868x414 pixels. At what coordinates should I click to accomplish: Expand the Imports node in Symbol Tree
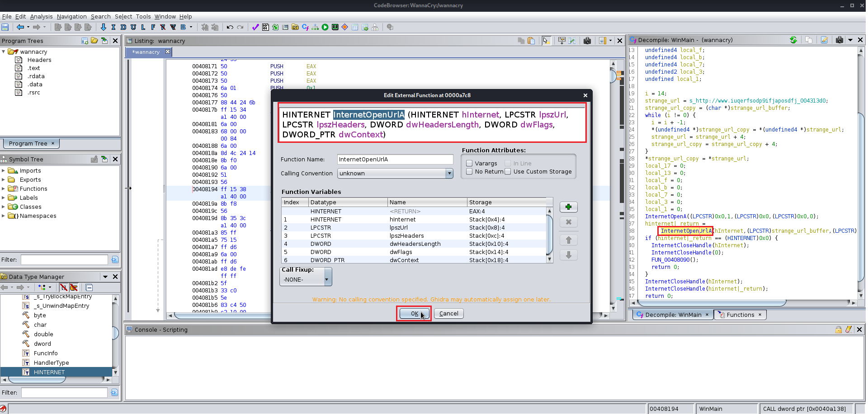click(4, 171)
